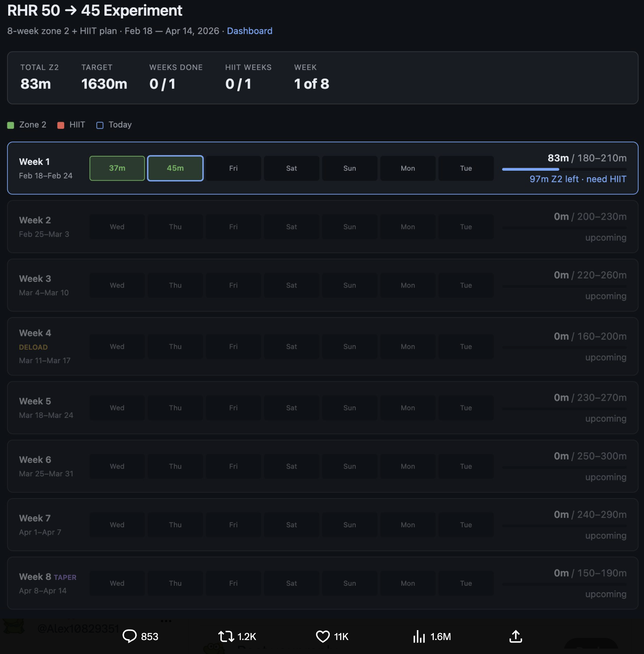The width and height of the screenshot is (644, 654).
Task: Click Week 1 progress bar
Action: click(564, 169)
